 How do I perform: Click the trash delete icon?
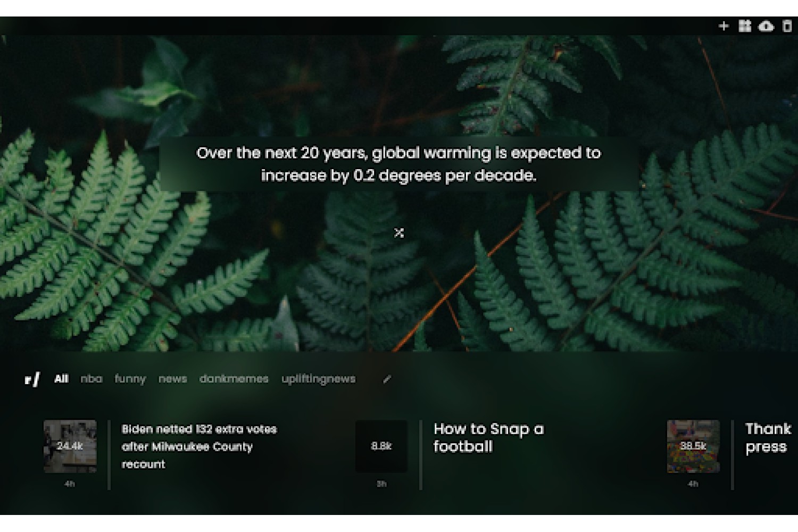(x=787, y=26)
